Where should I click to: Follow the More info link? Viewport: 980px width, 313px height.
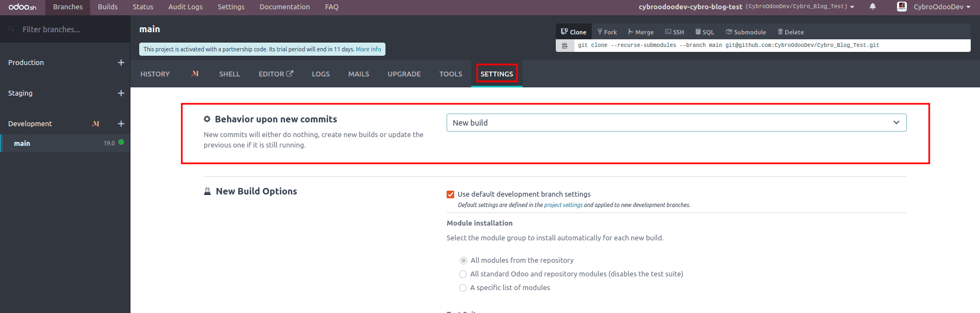[x=369, y=49]
